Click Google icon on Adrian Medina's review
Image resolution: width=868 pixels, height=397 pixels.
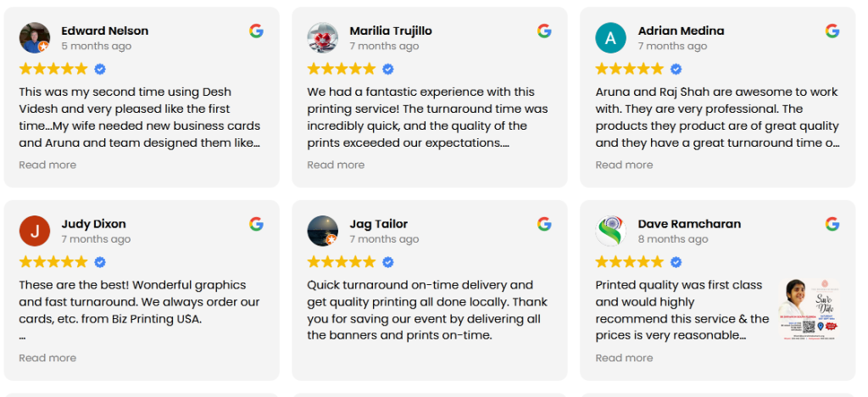(832, 31)
